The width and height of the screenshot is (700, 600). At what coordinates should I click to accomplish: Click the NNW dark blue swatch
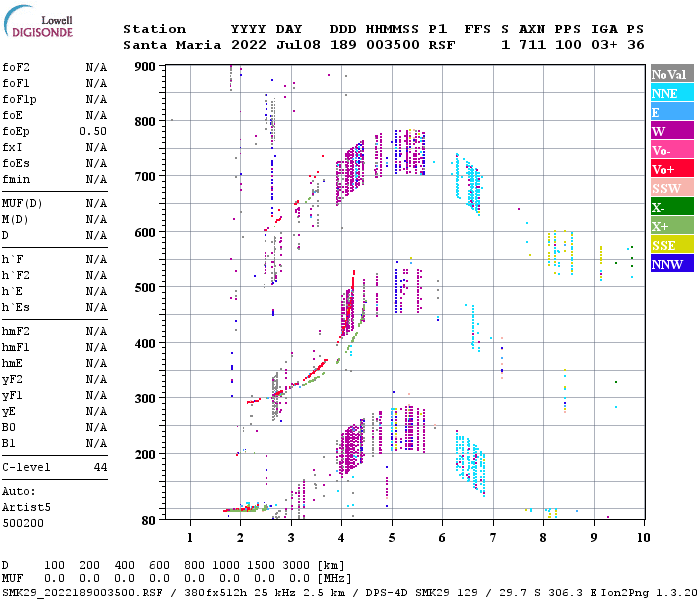tap(672, 263)
